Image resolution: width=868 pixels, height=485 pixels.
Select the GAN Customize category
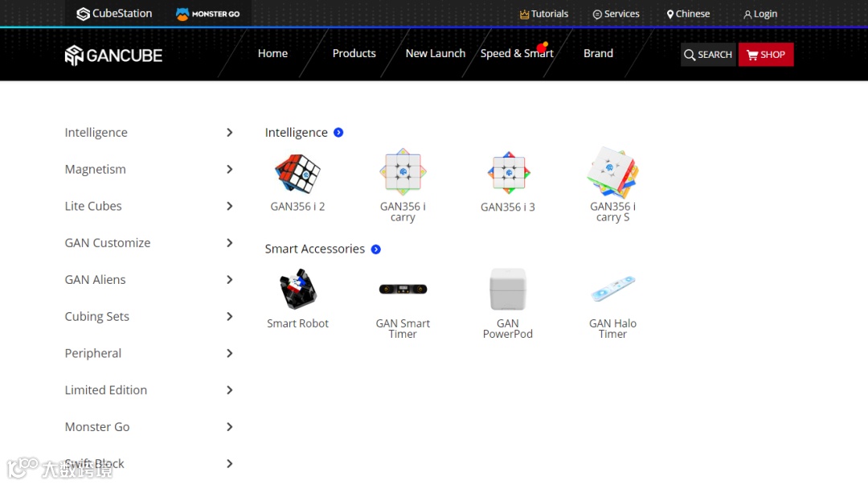(108, 243)
